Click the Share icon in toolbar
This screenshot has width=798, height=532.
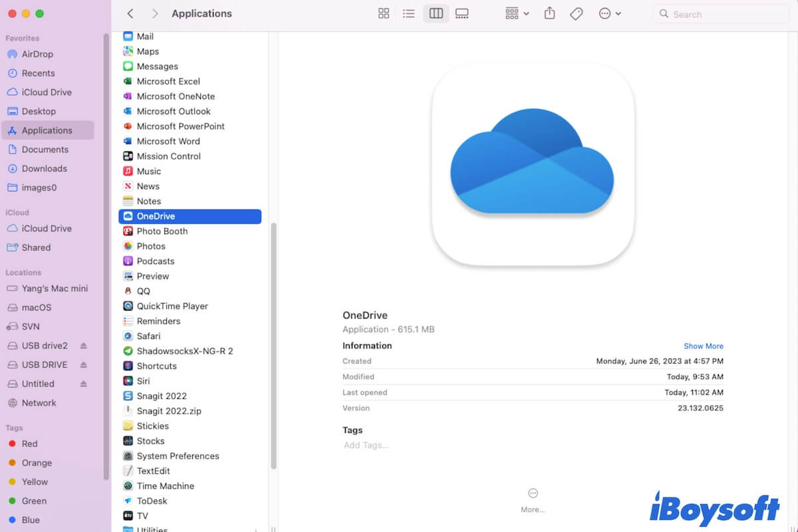549,13
